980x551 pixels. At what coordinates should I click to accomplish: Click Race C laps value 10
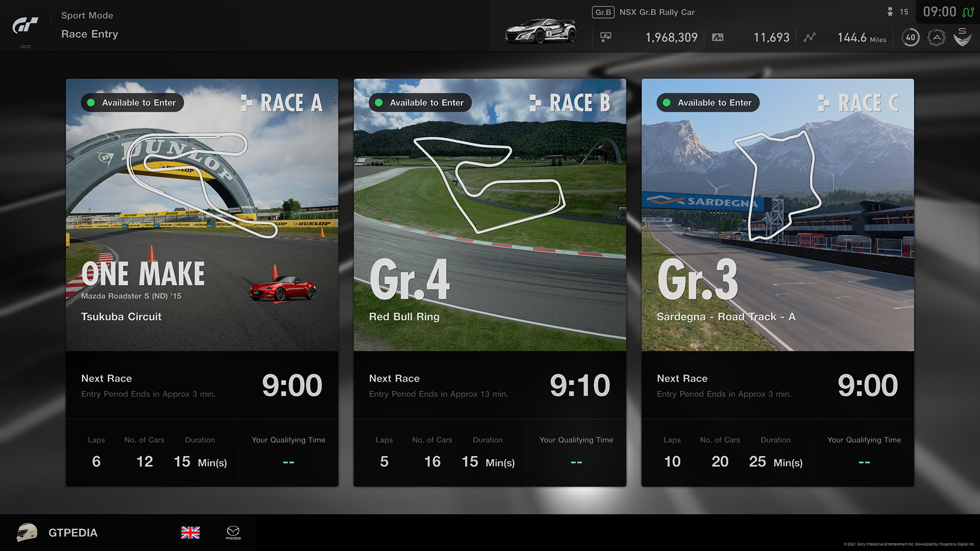pos(672,462)
